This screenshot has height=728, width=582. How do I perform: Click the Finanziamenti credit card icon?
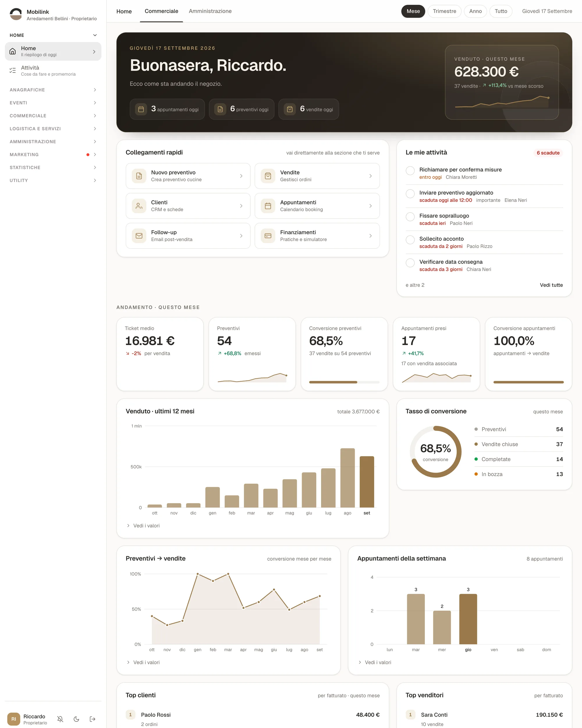[x=268, y=236]
